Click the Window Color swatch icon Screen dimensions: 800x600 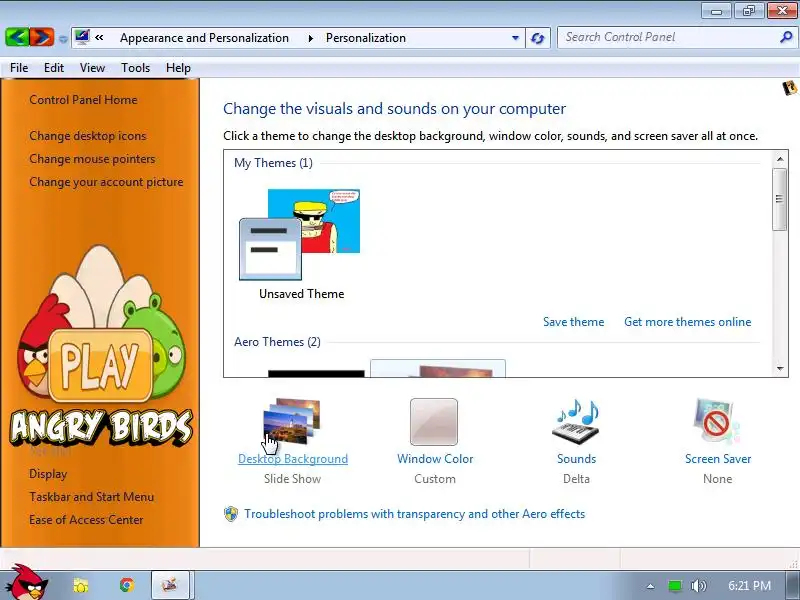(x=434, y=422)
